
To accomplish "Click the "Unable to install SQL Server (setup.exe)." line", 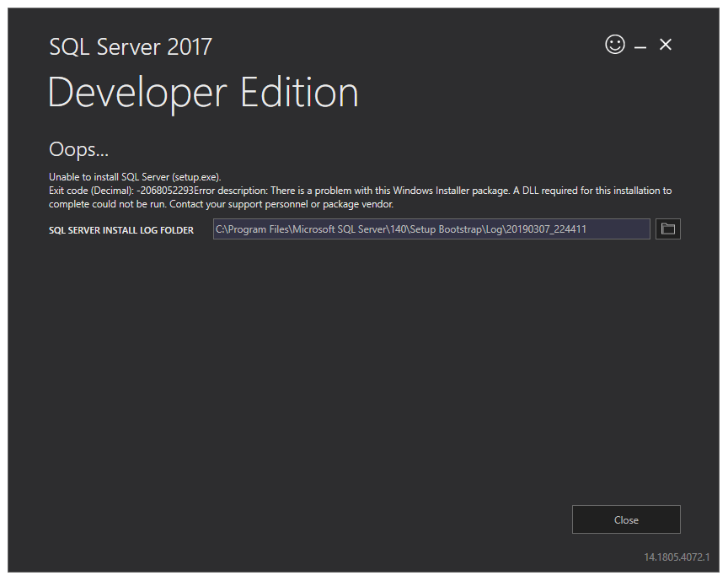I will pyautogui.click(x=135, y=177).
